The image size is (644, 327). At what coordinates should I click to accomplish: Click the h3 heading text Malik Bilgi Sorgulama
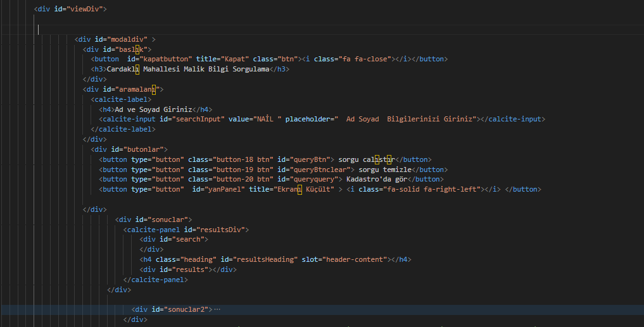pos(215,69)
